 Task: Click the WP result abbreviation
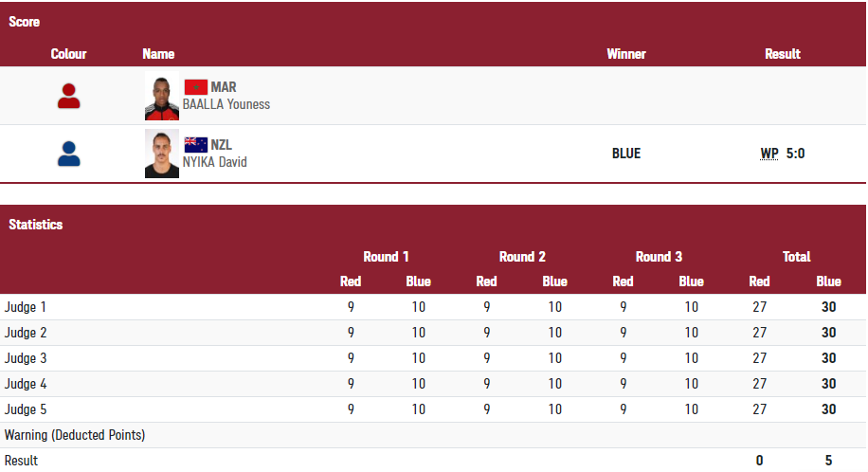coord(769,154)
